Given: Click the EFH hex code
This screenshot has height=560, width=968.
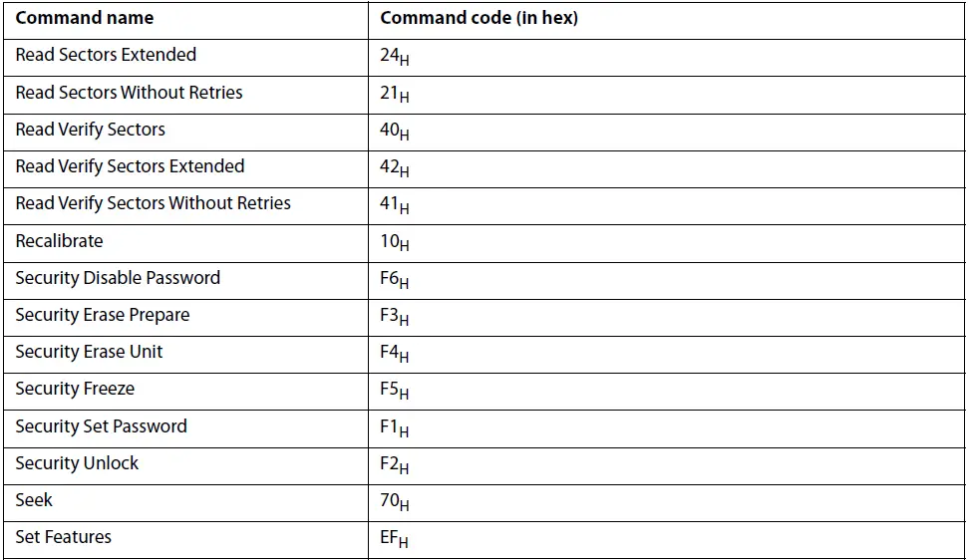Looking at the screenshot, I should [x=394, y=538].
